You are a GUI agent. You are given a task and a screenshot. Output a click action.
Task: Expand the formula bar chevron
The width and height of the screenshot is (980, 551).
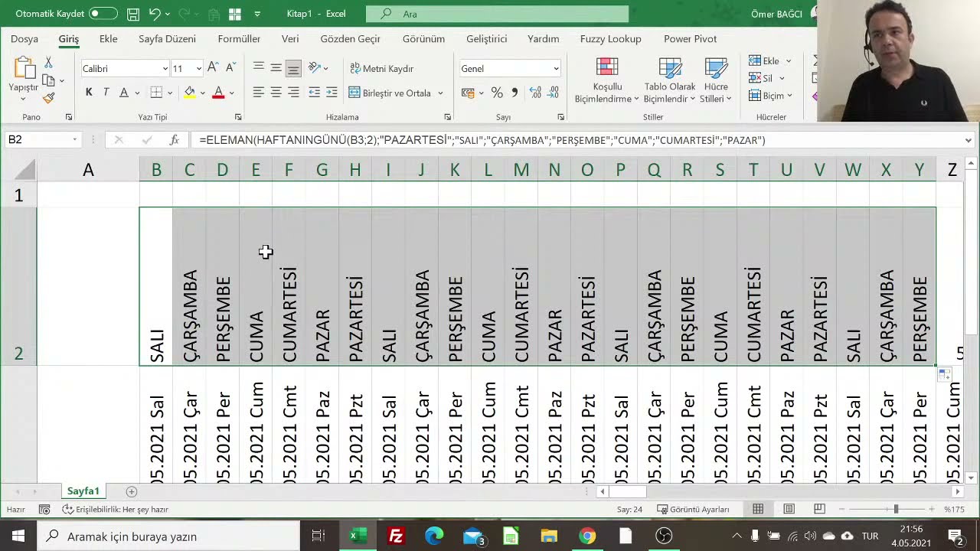pos(969,140)
